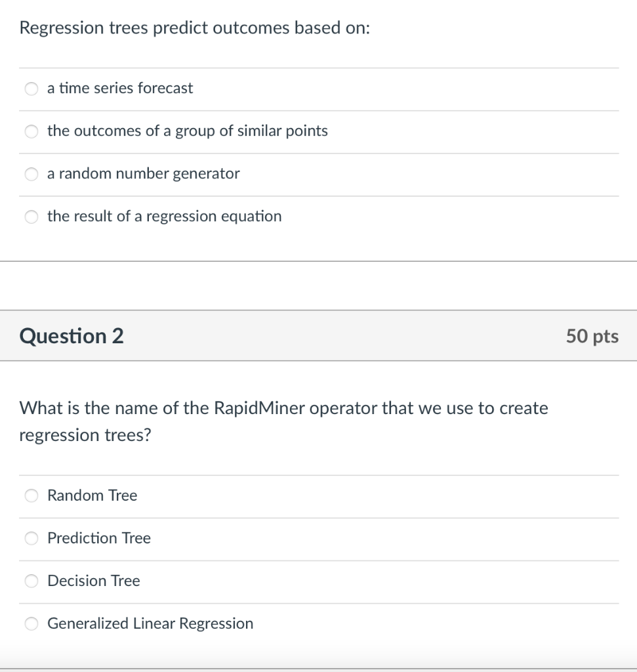
Task: Click the radio button beside 'a time series forecast'
Action: click(31, 89)
